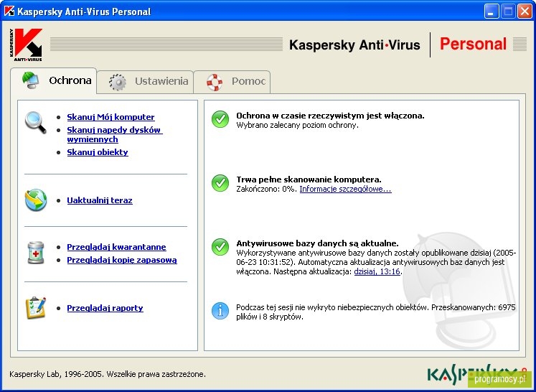The image size is (536, 392).
Task: Click the lifebuoy icon on Pomoc tab
Action: 215,82
